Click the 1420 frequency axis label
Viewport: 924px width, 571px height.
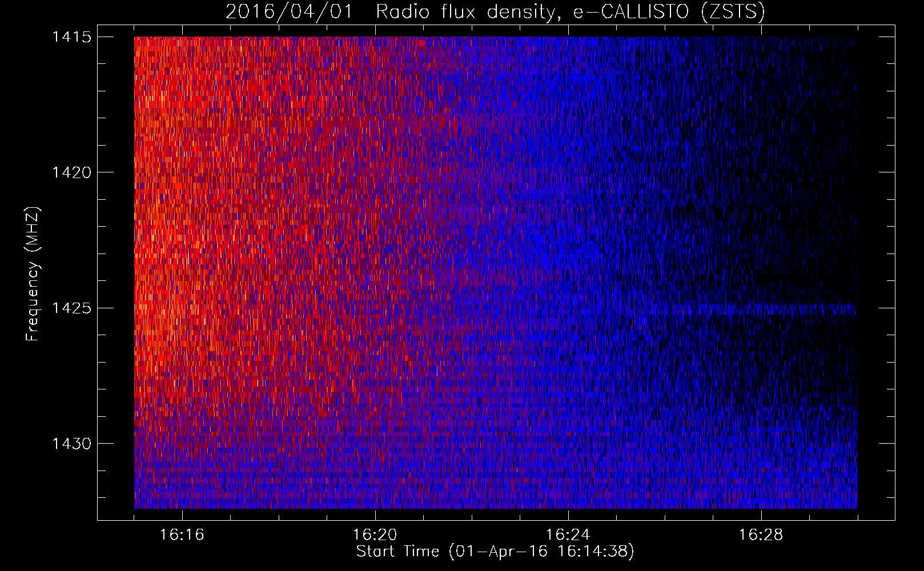(x=71, y=172)
